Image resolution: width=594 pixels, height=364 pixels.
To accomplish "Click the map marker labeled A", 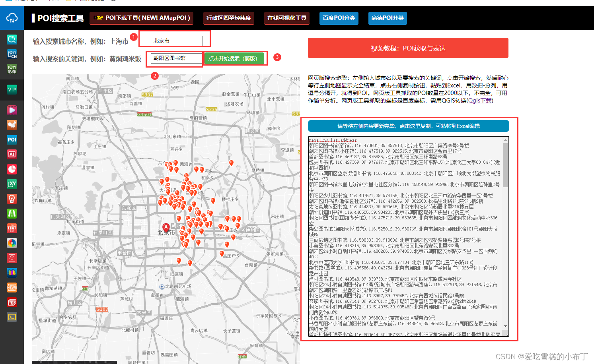I will tap(166, 228).
